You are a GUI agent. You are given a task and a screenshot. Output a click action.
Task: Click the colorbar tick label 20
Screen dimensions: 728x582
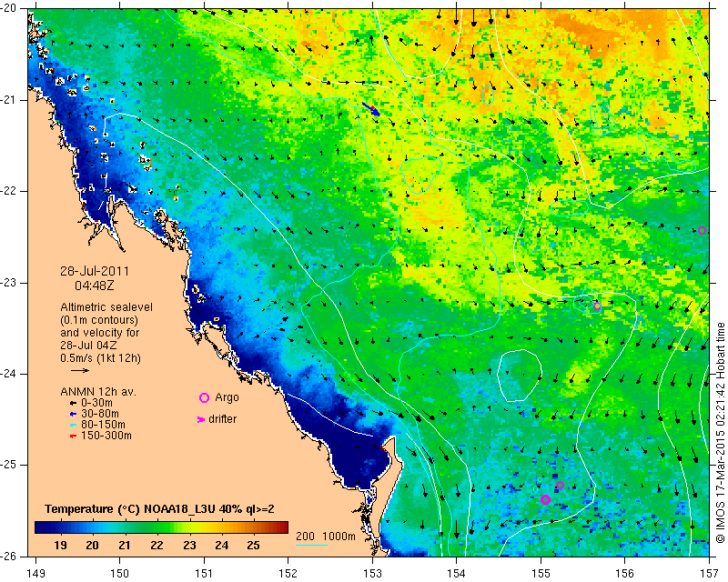pos(92,546)
